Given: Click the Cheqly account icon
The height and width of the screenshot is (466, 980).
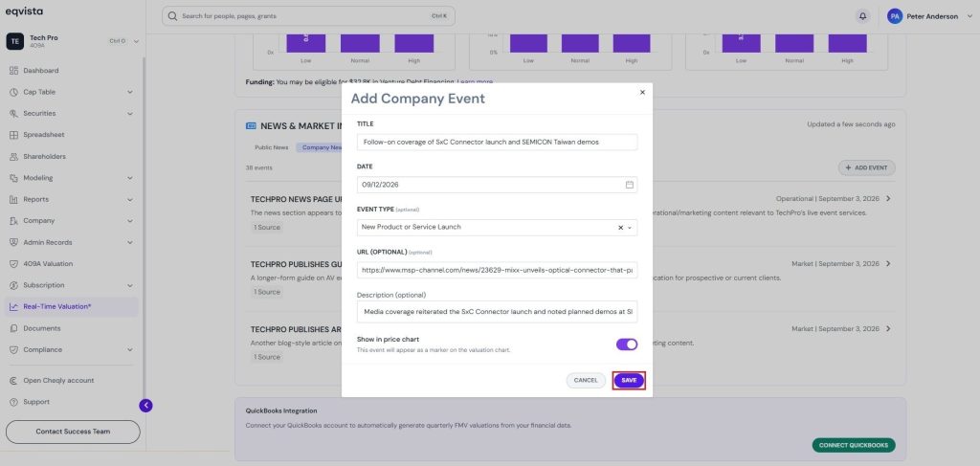Looking at the screenshot, I should coord(13,381).
